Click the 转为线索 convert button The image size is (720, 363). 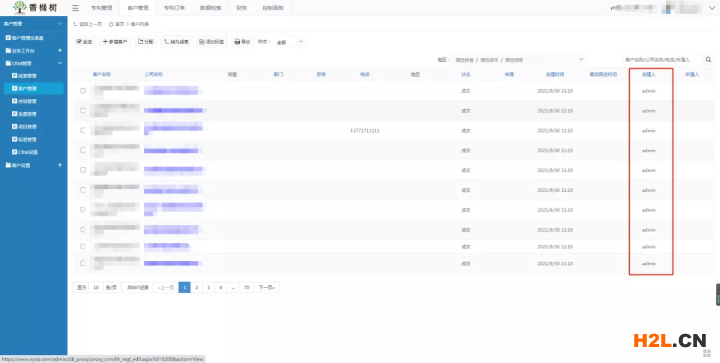(x=177, y=42)
